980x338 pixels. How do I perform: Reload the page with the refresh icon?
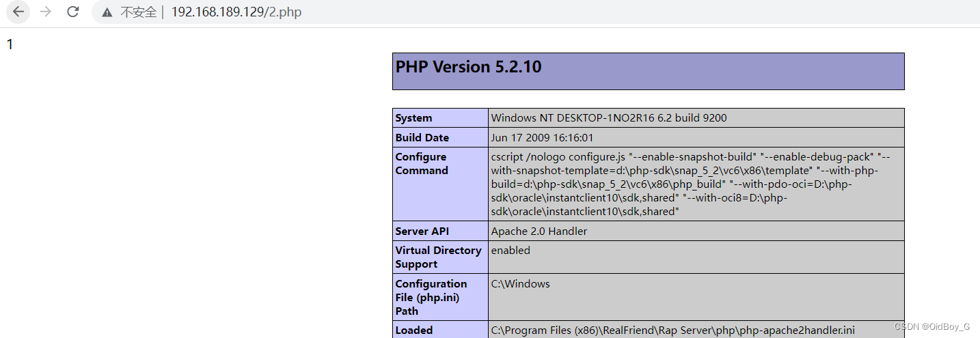click(x=72, y=12)
